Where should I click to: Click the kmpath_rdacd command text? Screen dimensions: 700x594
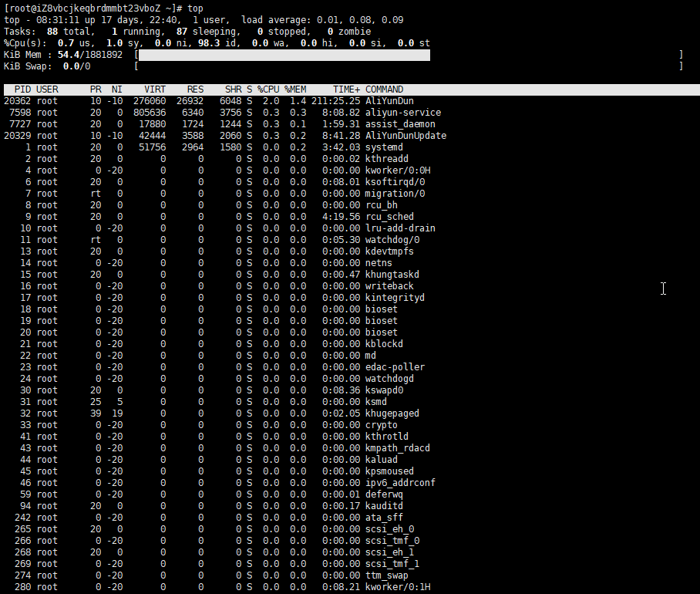click(x=398, y=448)
